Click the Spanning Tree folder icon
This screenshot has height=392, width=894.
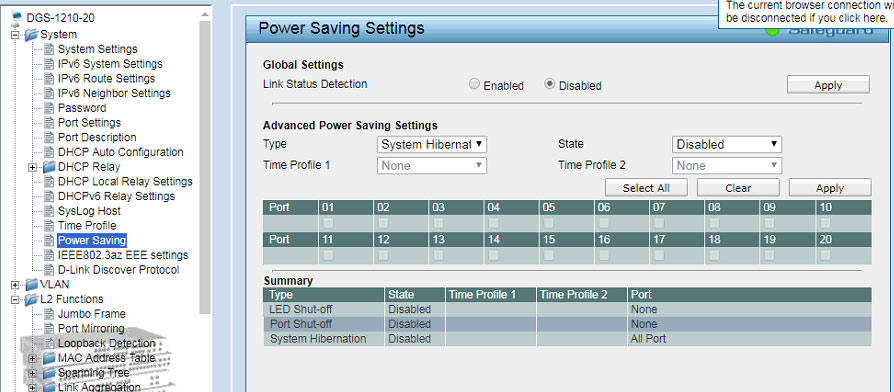pos(49,373)
